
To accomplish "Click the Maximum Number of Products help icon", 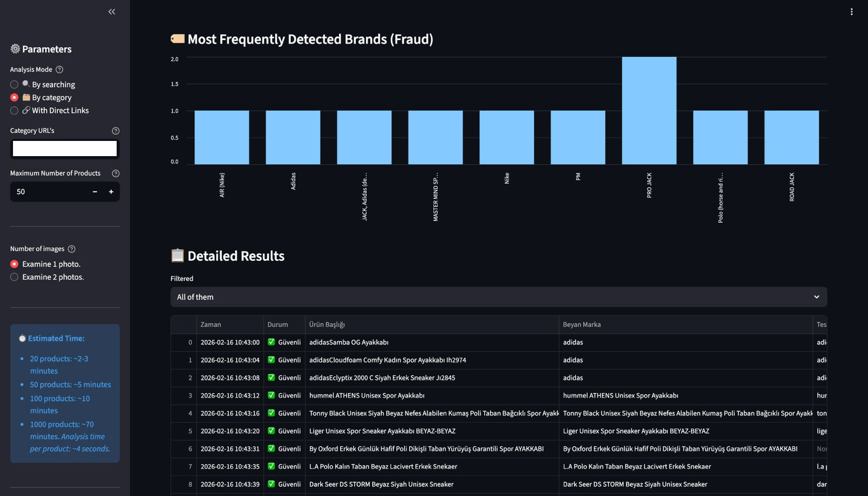I will (x=116, y=173).
